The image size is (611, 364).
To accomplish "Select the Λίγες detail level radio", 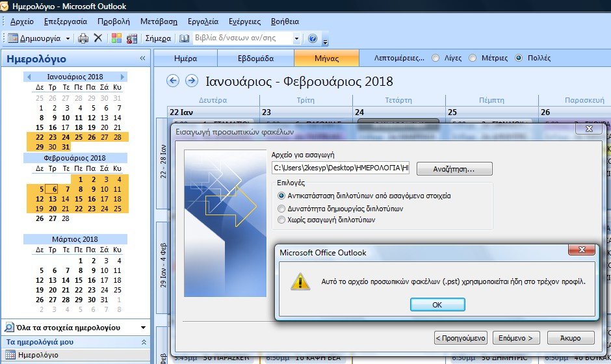I will pos(435,58).
